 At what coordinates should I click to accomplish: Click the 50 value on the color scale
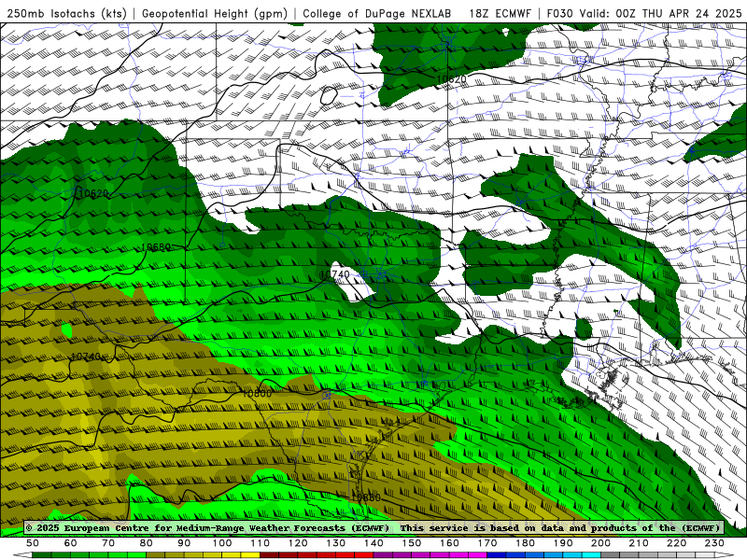point(33,543)
